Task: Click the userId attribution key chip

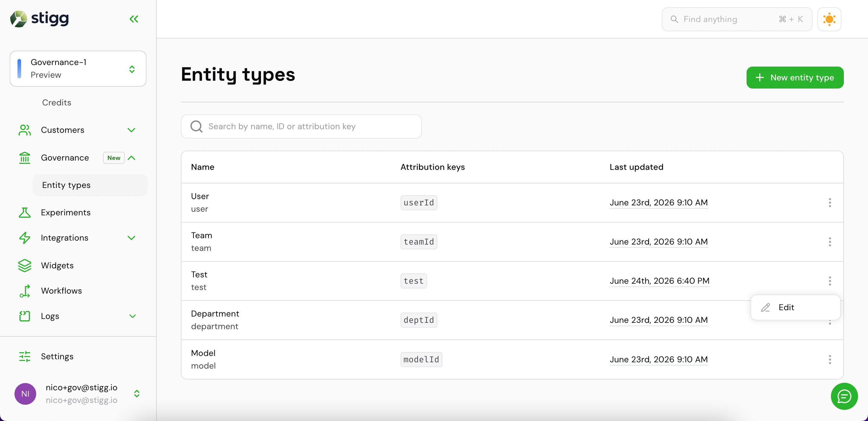Action: (x=419, y=202)
